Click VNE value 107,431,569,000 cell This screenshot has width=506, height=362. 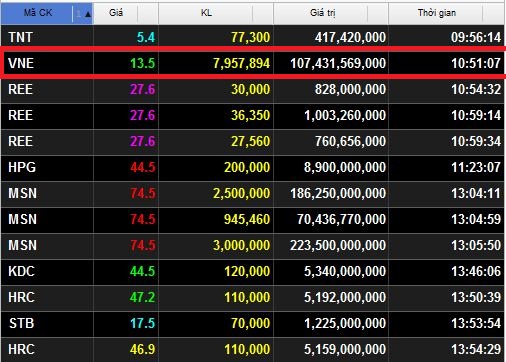pos(331,63)
